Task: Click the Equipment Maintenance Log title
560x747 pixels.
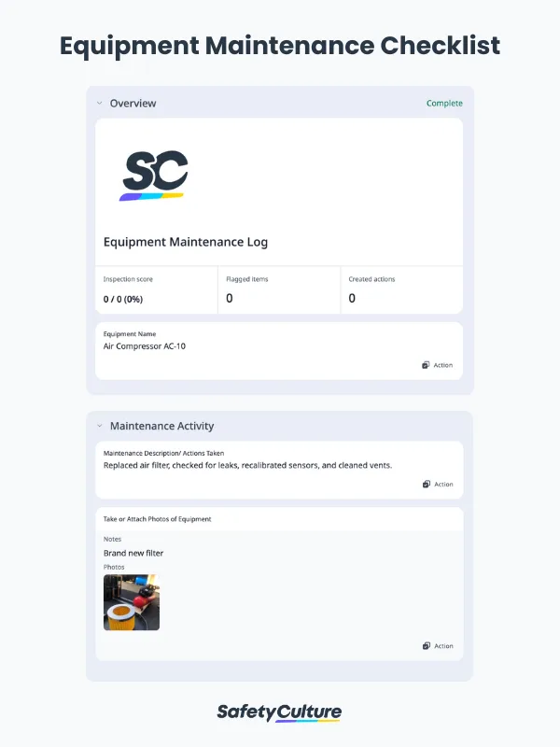Action: click(186, 242)
